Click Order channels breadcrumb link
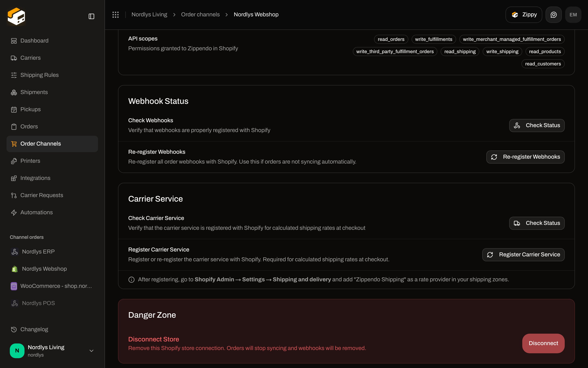Screen dimensions: 588x368 point(200,15)
